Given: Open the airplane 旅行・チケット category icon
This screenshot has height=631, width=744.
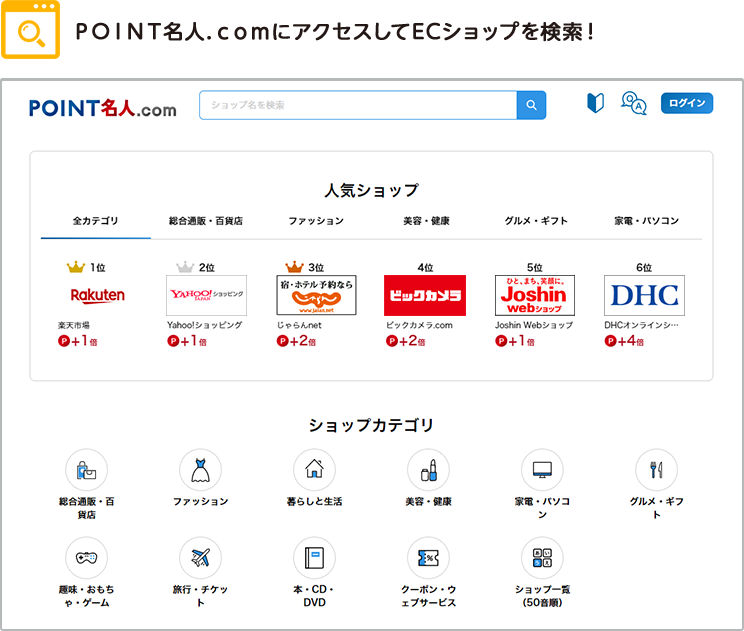Looking at the screenshot, I should pos(200,558).
